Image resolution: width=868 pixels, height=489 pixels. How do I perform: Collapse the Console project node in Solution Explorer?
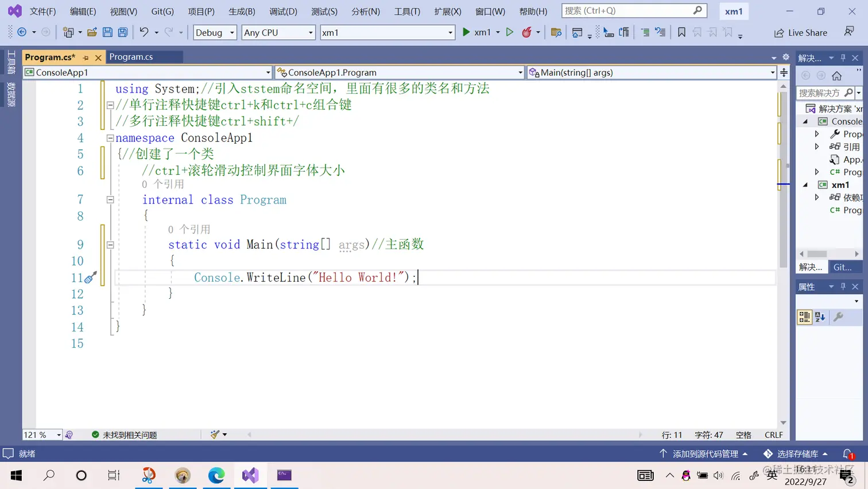point(805,121)
